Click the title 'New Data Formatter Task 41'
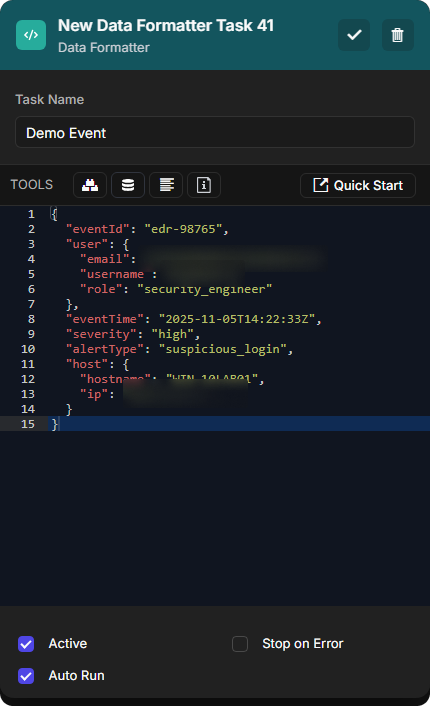 [x=166, y=26]
